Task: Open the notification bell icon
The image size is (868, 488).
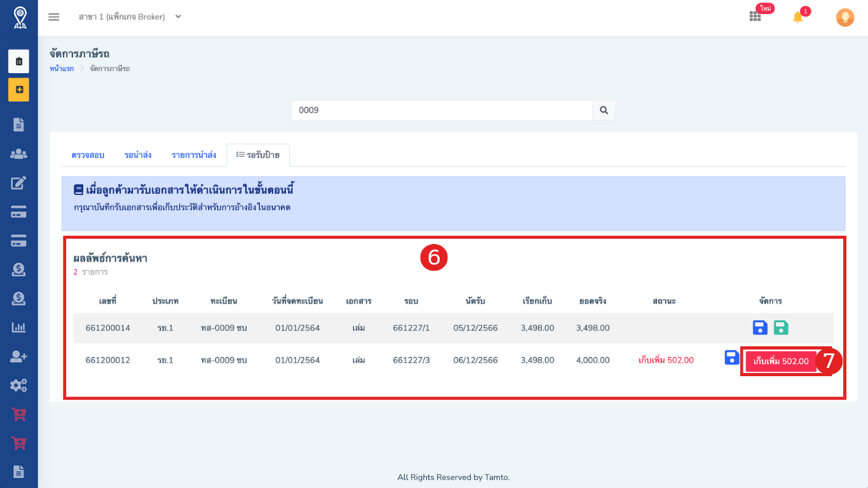Action: point(798,17)
